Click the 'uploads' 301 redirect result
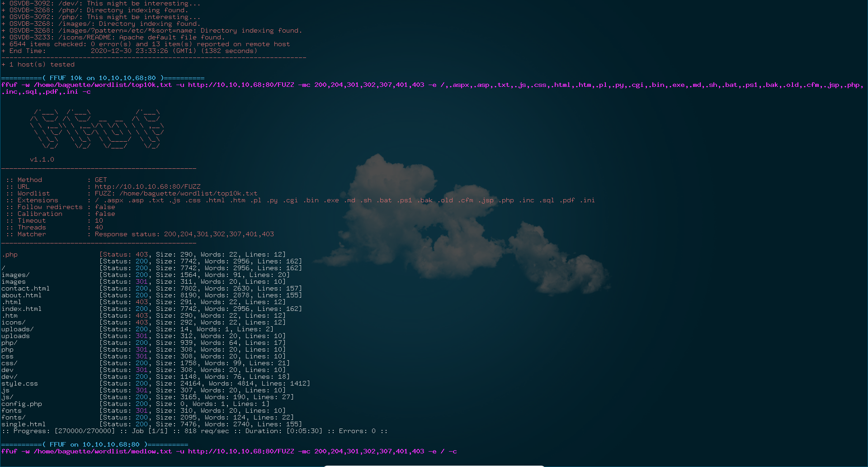 [143, 336]
